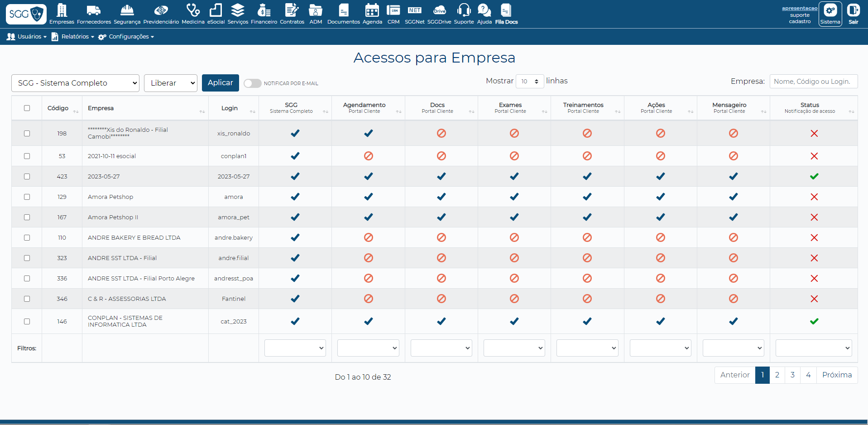Viewport: 868px width, 425px height.
Task: Click the Sair logout icon
Action: pyautogui.click(x=853, y=11)
